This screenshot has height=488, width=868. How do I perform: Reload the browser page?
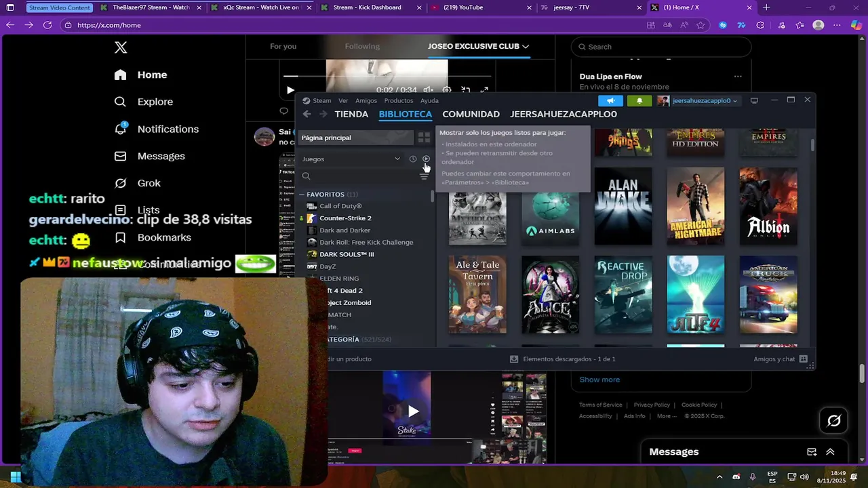[x=47, y=25]
